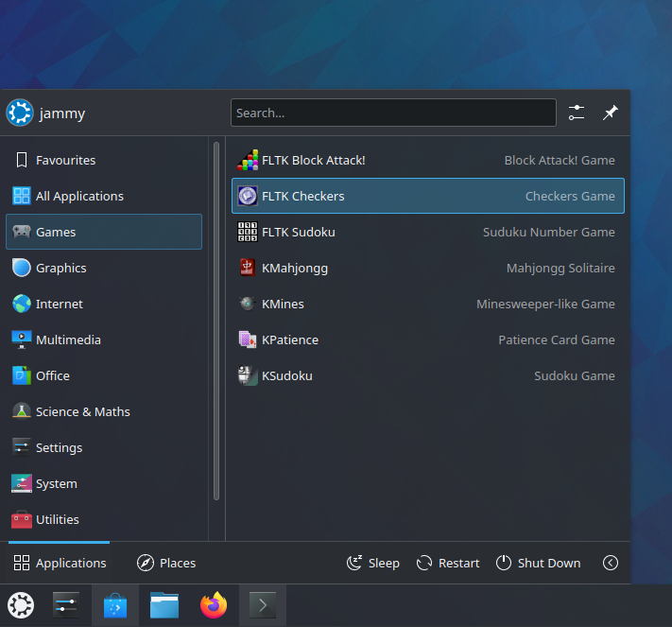Switch to the Places tab
This screenshot has width=672, height=627.
(166, 563)
